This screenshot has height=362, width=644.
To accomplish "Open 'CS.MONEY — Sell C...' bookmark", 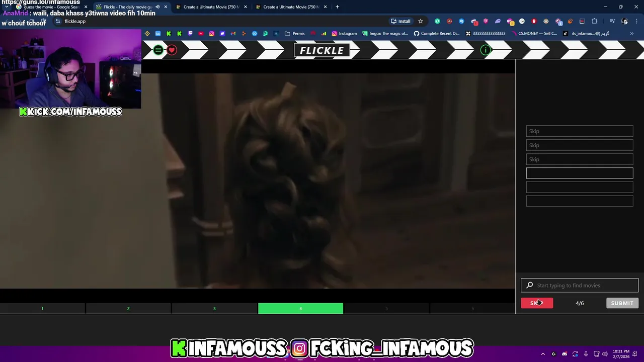I will [x=534, y=34].
